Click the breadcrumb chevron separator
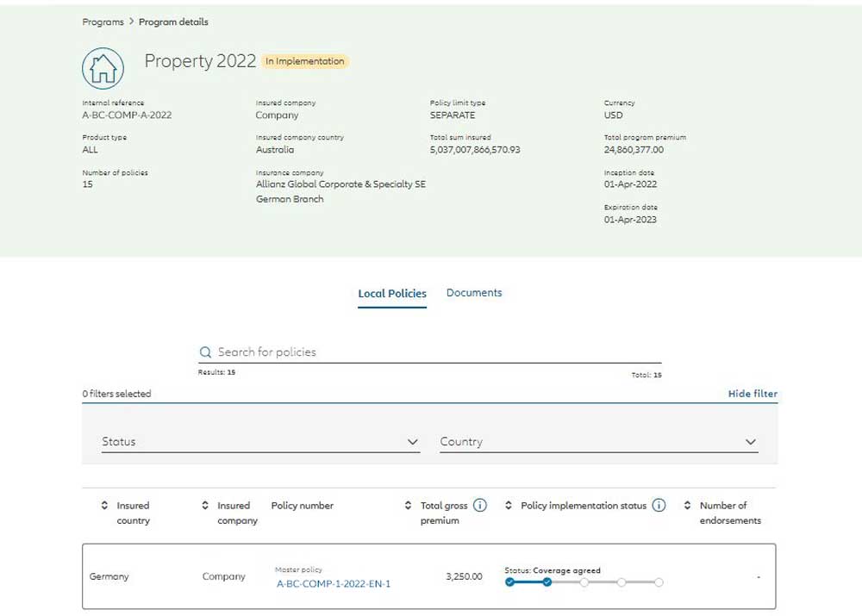This screenshot has height=616, width=862. pos(131,22)
